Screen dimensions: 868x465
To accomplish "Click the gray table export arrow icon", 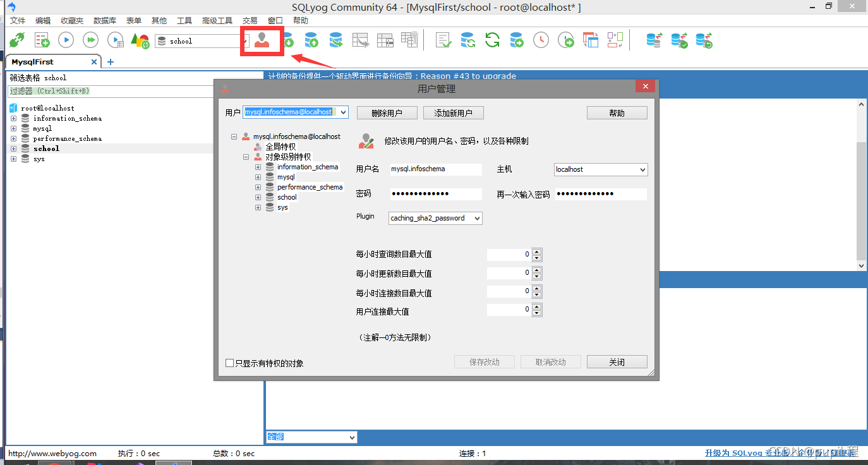I will click(360, 40).
